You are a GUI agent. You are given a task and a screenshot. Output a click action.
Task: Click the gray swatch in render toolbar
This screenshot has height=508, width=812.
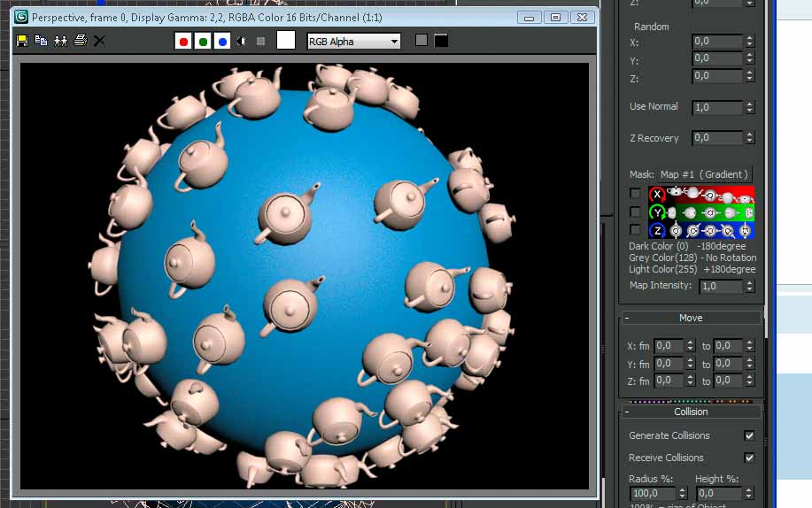coord(421,40)
